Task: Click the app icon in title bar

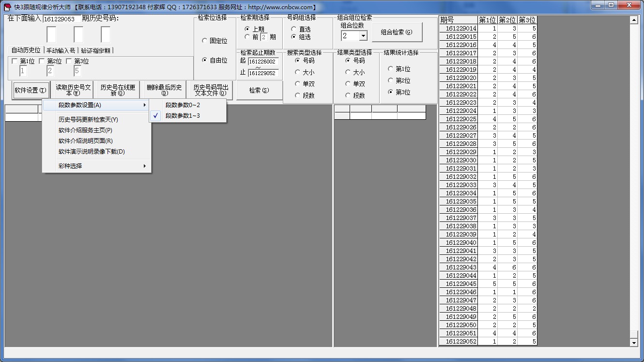Action: [x=7, y=7]
